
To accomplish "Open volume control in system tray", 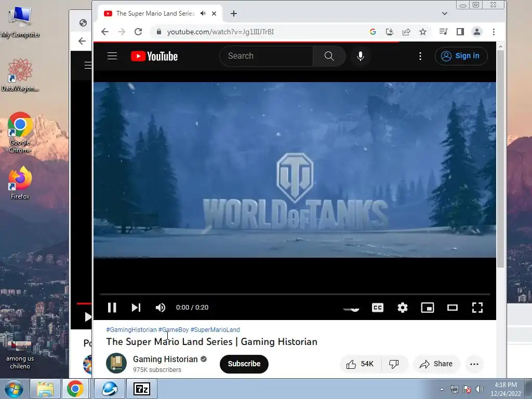I will point(479,389).
